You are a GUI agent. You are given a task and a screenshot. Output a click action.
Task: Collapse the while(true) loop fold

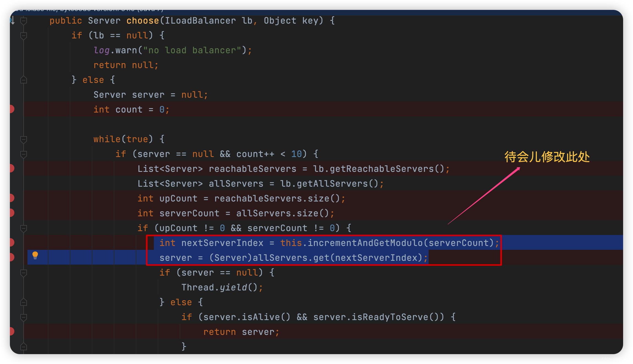pos(24,139)
